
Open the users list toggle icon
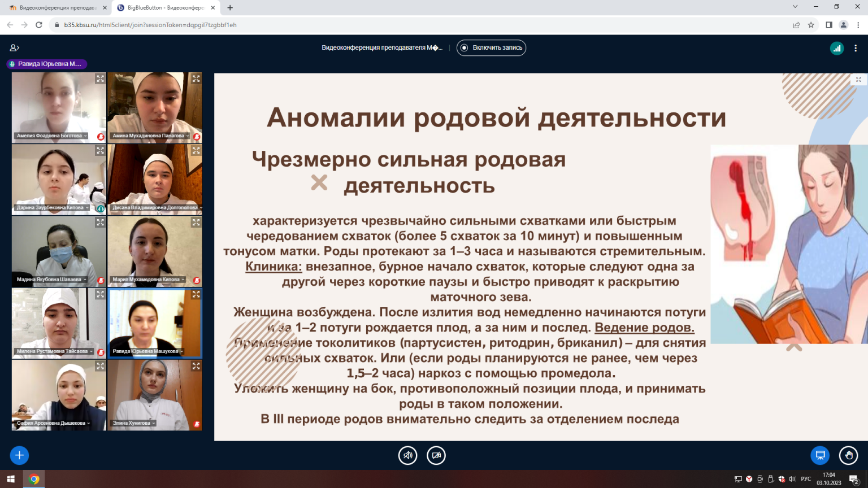(x=15, y=48)
